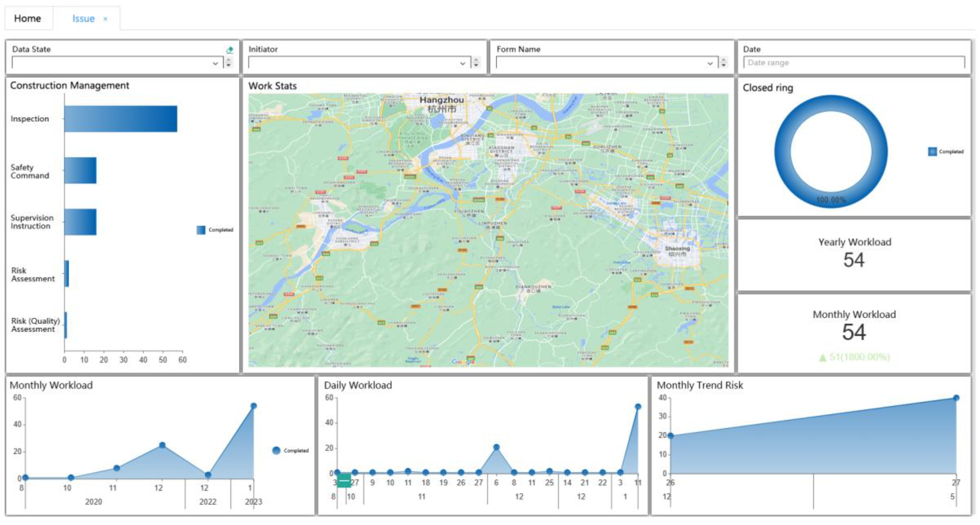This screenshot has height=525, width=980.
Task: Click the Form Name spinner arrows
Action: (x=723, y=62)
